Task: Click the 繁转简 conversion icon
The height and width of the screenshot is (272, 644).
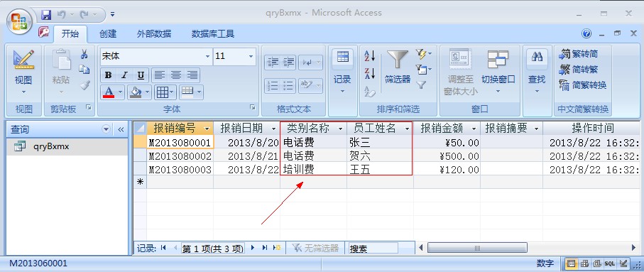Action: pos(564,54)
